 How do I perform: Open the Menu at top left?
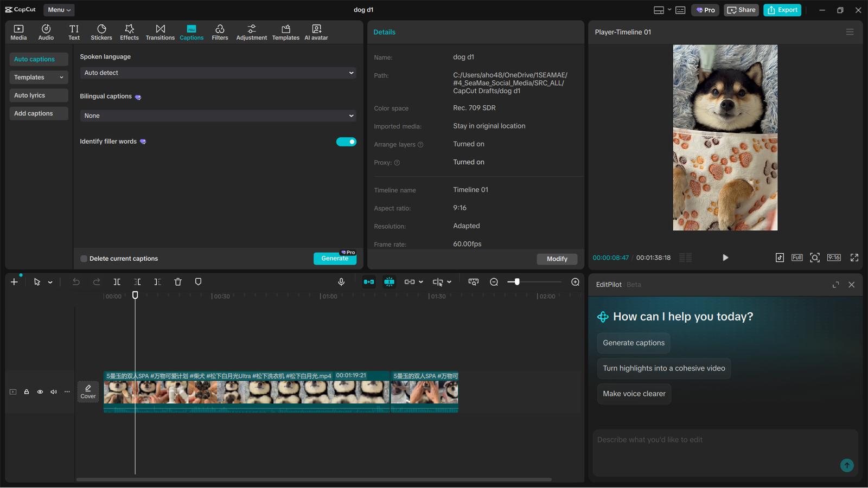pos(59,9)
